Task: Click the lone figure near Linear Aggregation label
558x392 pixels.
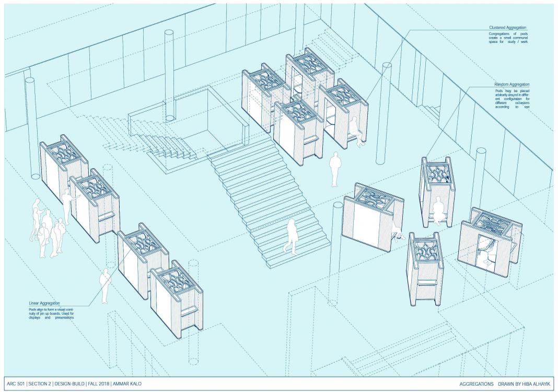Action: coord(104,286)
